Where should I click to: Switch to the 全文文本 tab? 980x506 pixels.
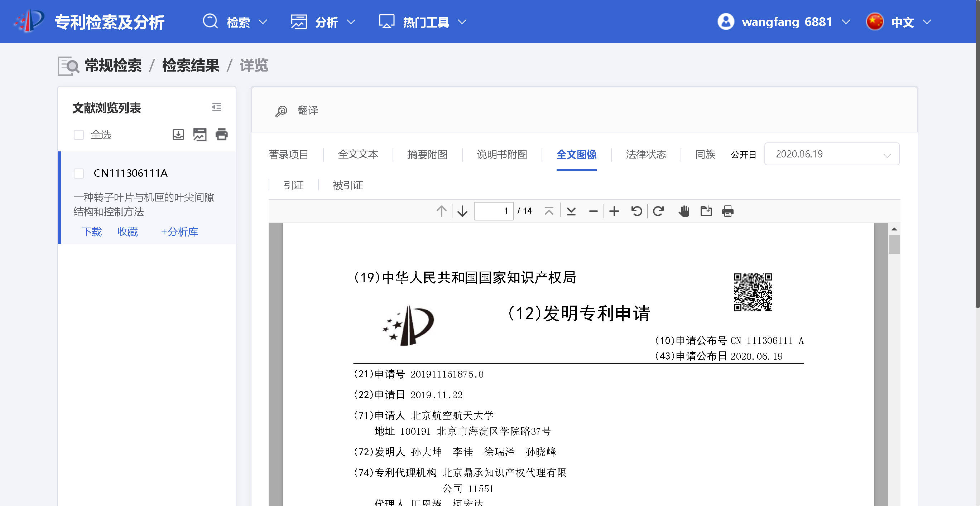point(357,154)
